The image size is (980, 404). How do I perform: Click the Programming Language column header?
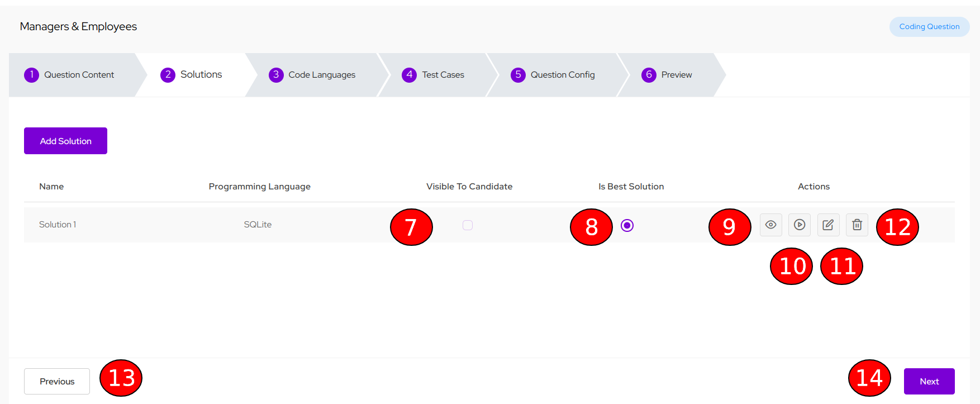260,187
